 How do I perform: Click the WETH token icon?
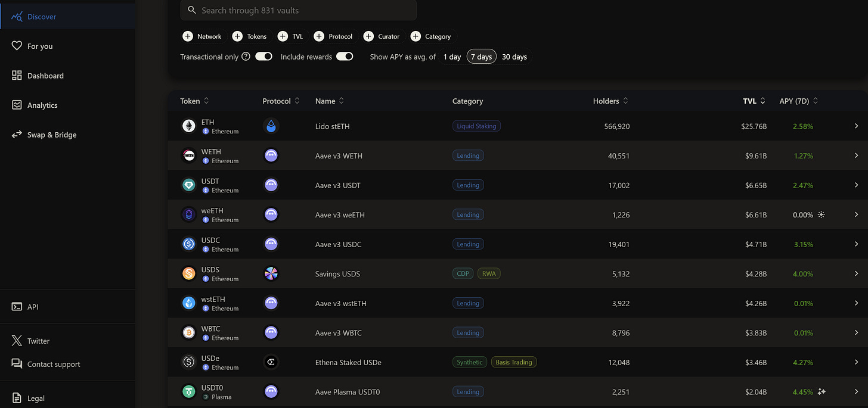click(188, 155)
